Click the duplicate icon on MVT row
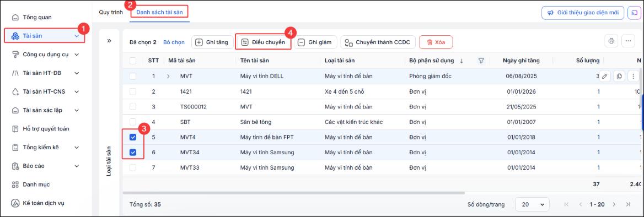The height and width of the screenshot is (217, 644). coord(619,76)
